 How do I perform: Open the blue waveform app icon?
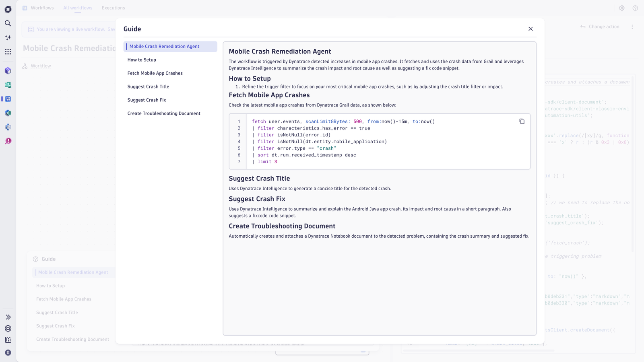click(x=8, y=127)
